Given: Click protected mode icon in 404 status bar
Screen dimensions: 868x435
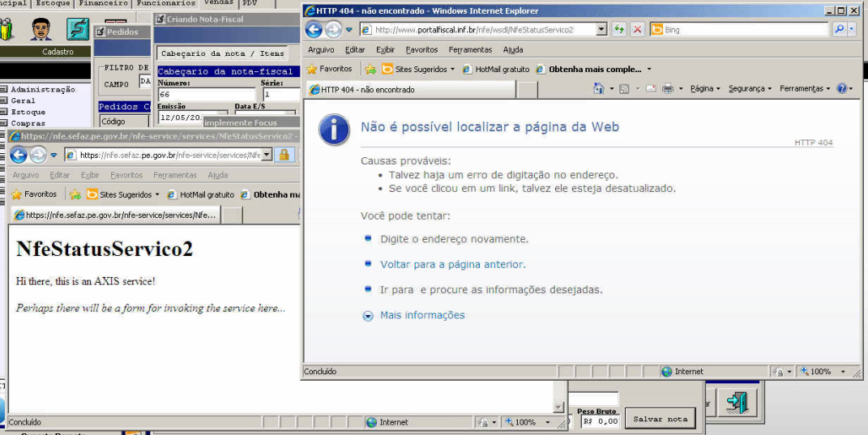Looking at the screenshot, I should coord(779,372).
